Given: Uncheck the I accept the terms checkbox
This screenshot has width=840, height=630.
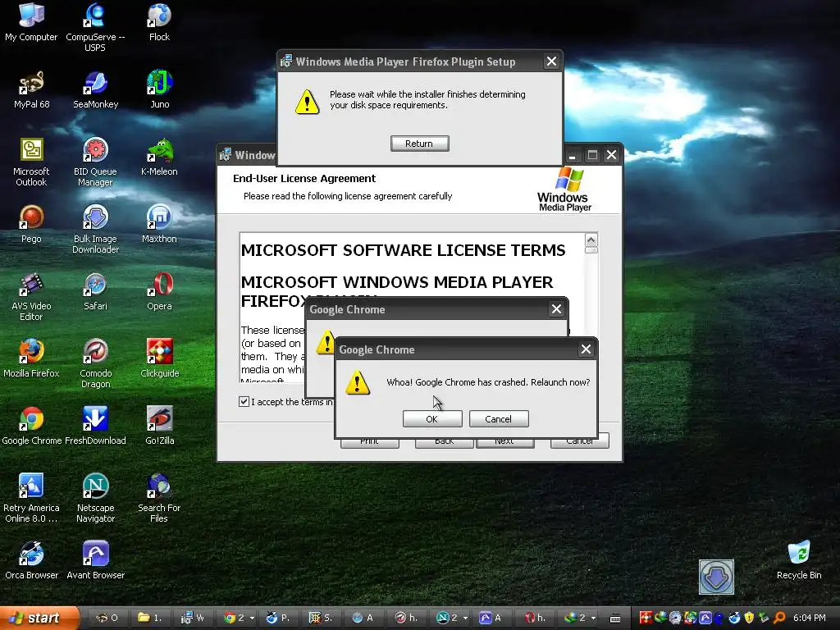Looking at the screenshot, I should point(244,402).
